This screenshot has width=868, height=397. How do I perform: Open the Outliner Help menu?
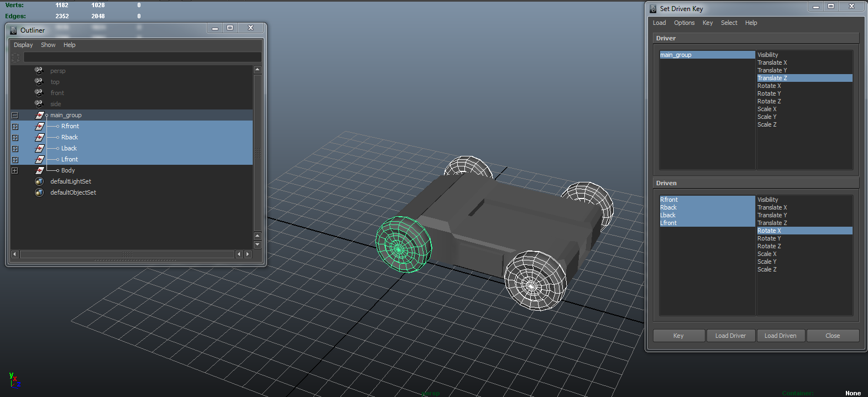(69, 45)
